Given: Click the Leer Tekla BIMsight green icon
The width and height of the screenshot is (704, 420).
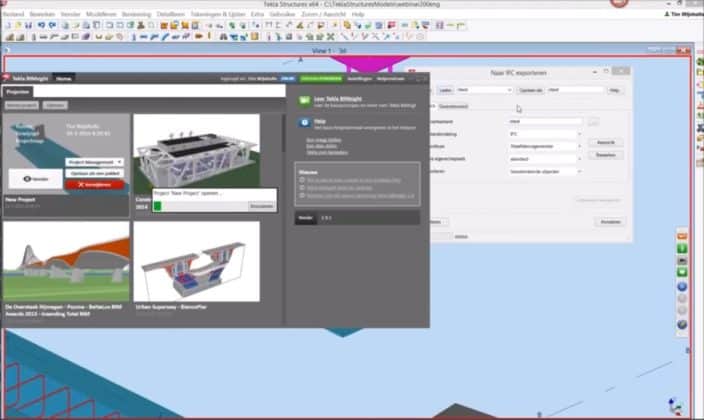Looking at the screenshot, I should (304, 101).
